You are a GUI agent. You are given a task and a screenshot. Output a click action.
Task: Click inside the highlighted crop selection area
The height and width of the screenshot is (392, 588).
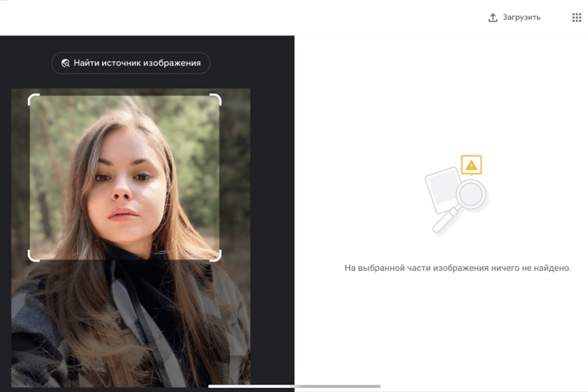coord(125,177)
